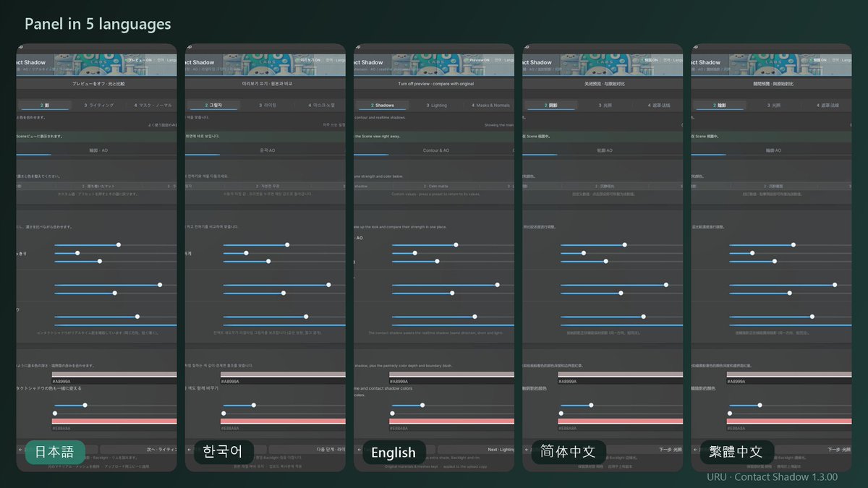Click the topmost slider handle in Japanese panel
Screen dimensions: 868x488
pos(119,245)
